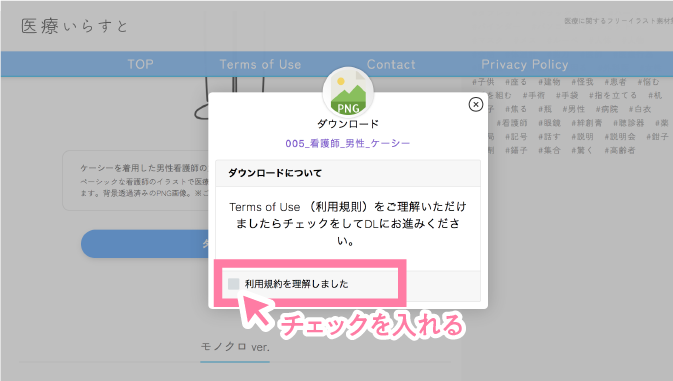Open the #悩む tag
Viewport: 673px width, 381px height.
[x=648, y=82]
